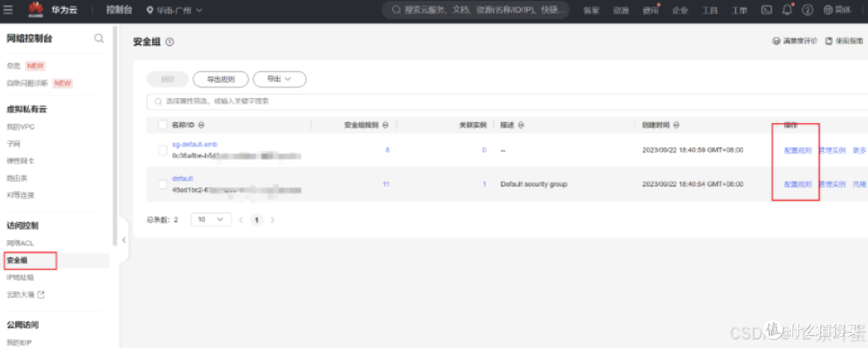Image resolution: width=868 pixels, height=348 pixels.
Task: Open 网络ACL in sidebar
Action: (x=20, y=244)
